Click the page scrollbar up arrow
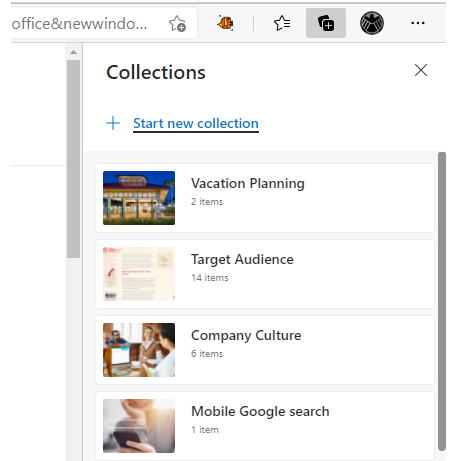The image size is (450, 461). (73, 52)
